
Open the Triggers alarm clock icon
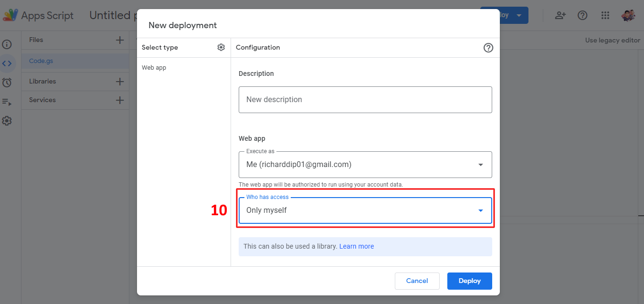tap(7, 83)
